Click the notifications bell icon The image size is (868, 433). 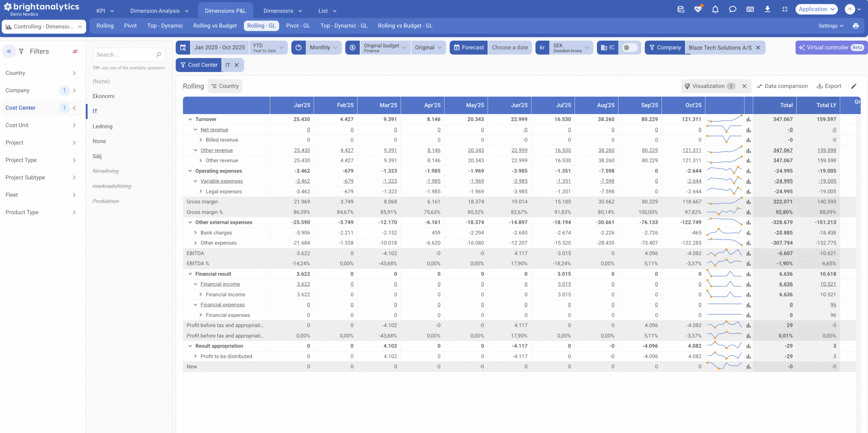[715, 10]
